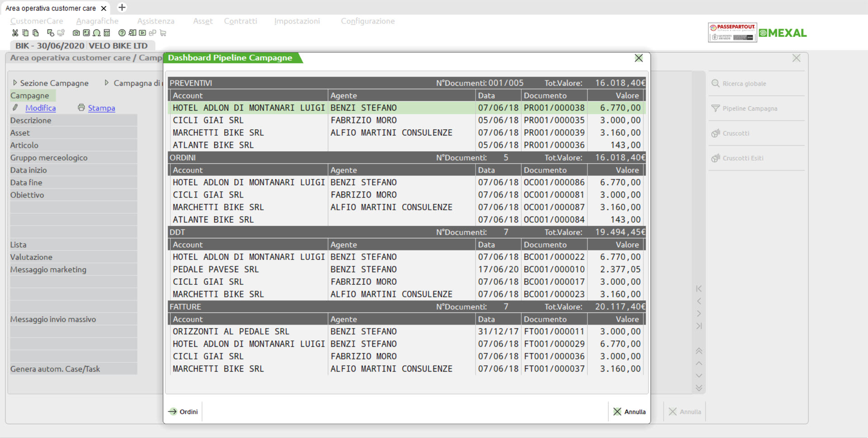
Task: Click the question mark help icon
Action: click(122, 33)
